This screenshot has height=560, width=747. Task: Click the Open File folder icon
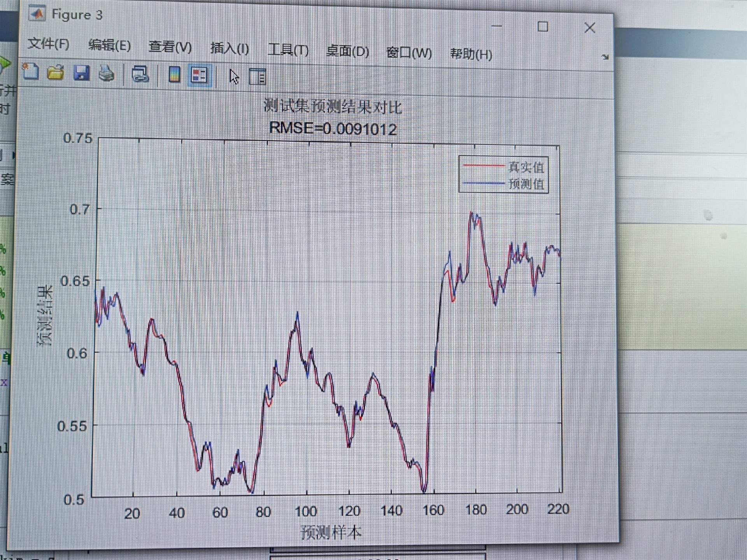[55, 73]
